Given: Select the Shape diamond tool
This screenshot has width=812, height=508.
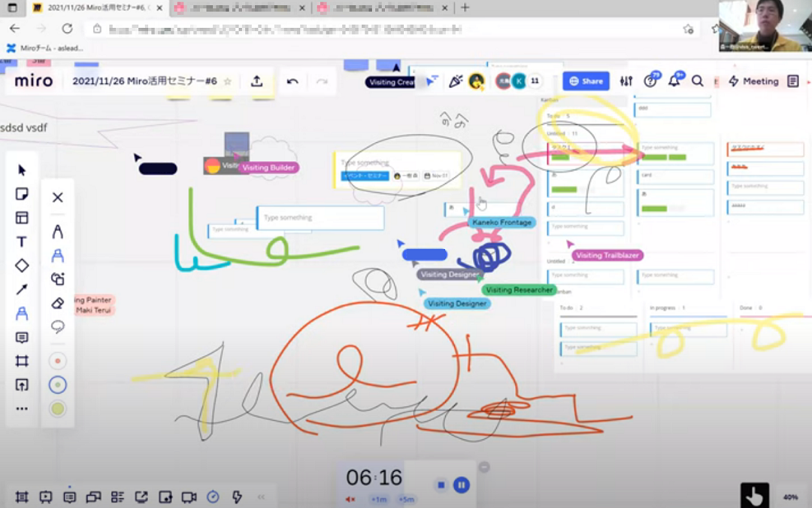Looking at the screenshot, I should [22, 266].
